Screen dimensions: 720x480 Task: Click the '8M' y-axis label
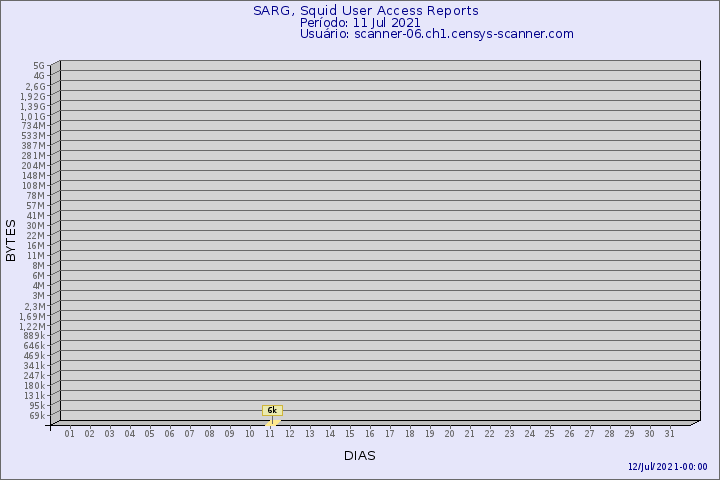click(x=39, y=265)
